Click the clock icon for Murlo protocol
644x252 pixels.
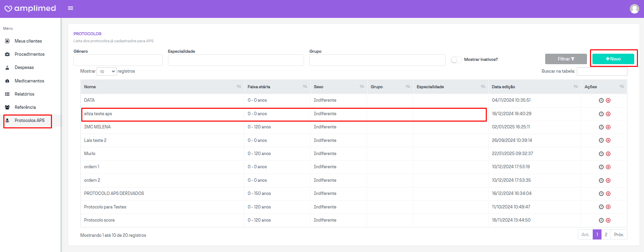click(x=601, y=154)
